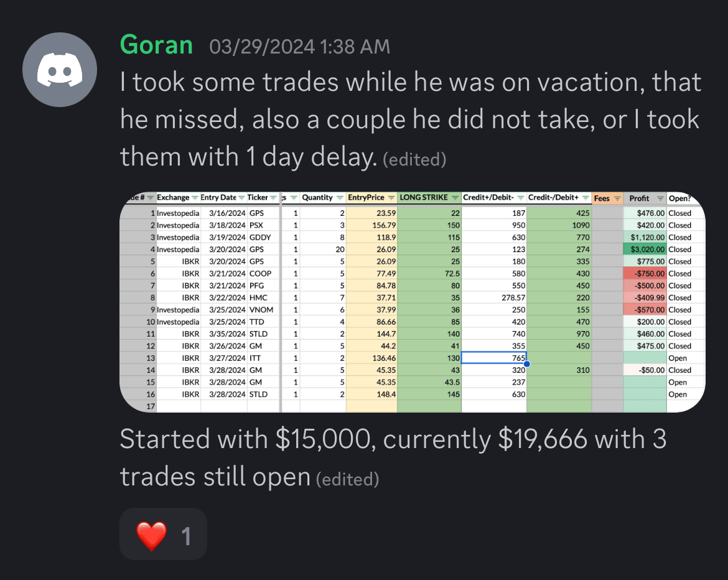
Task: Expand the Credit-/Debit+ column filter dropdown
Action: click(586, 198)
